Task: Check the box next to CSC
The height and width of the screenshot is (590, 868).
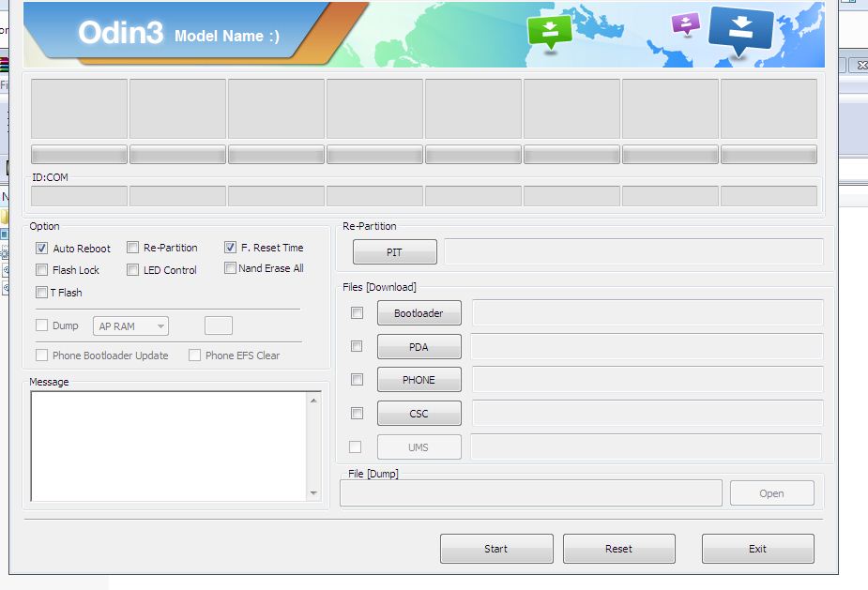Action: click(358, 413)
